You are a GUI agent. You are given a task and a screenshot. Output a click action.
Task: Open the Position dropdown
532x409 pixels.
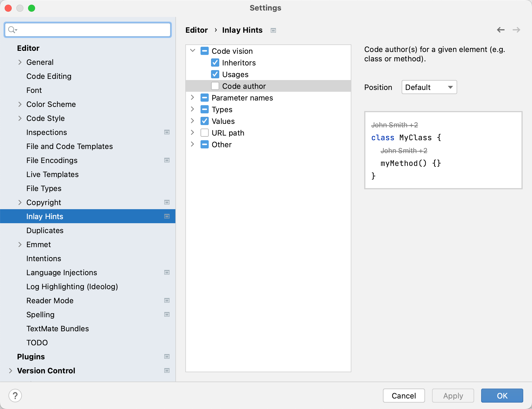[x=429, y=87]
